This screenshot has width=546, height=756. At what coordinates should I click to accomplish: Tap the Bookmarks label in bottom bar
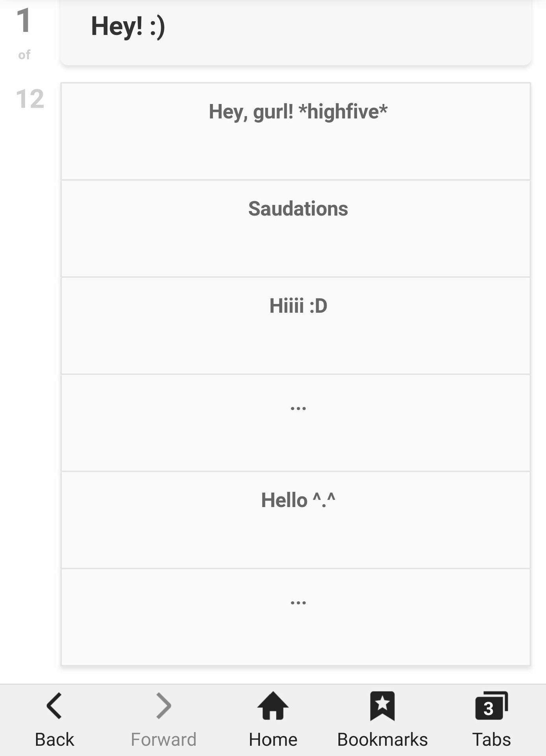382,739
